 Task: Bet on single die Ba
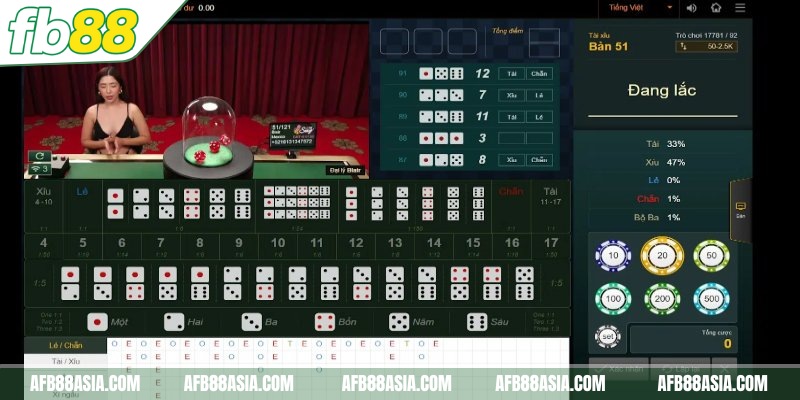(260, 322)
